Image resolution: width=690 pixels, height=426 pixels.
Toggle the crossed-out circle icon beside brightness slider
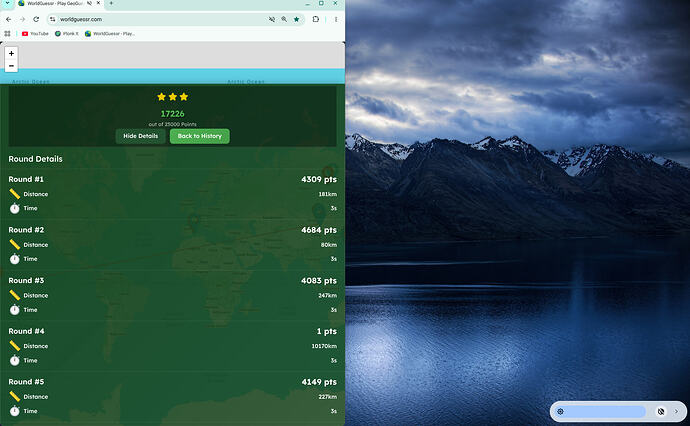[x=661, y=411]
